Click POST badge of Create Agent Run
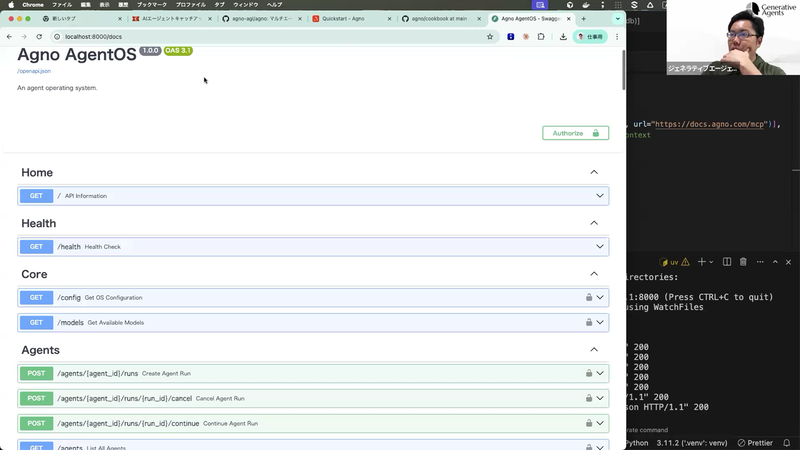This screenshot has width=800, height=450. click(x=36, y=373)
